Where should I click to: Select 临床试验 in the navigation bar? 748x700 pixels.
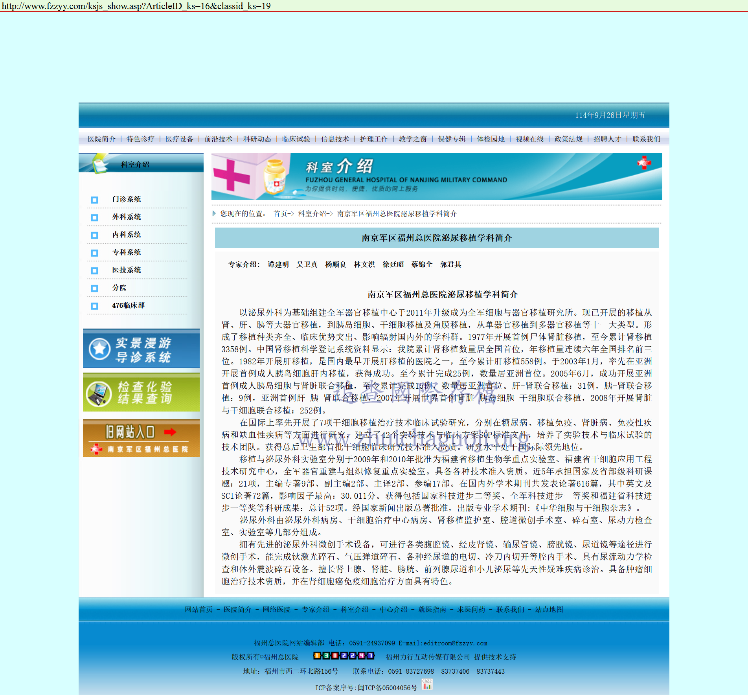click(x=296, y=139)
